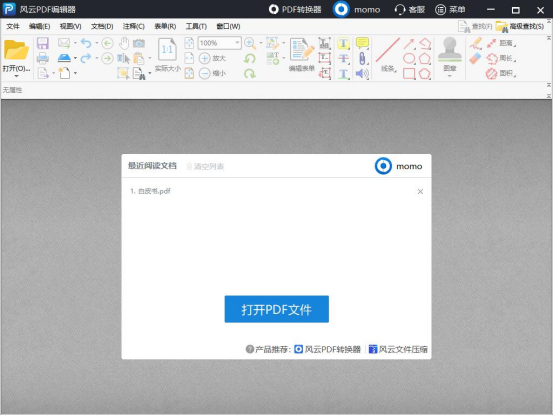Open the 文件 menu
Screen dimensions: 553x415
click(x=13, y=26)
